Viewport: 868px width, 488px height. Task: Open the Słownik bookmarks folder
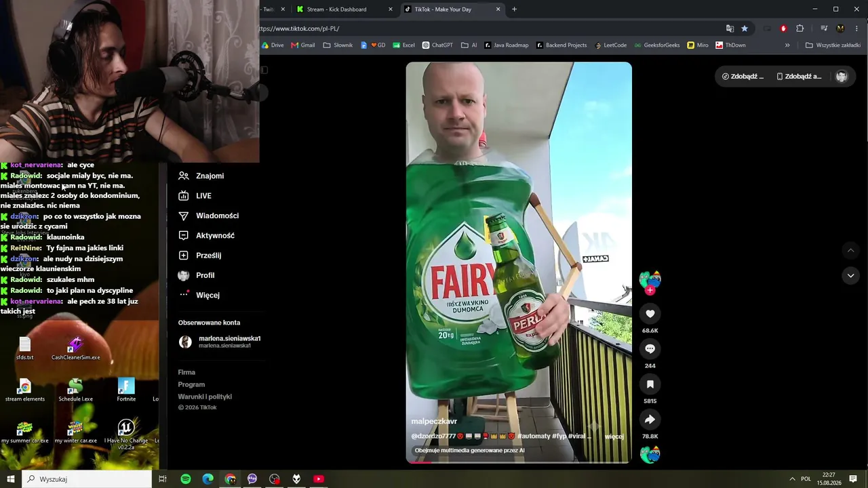click(338, 45)
